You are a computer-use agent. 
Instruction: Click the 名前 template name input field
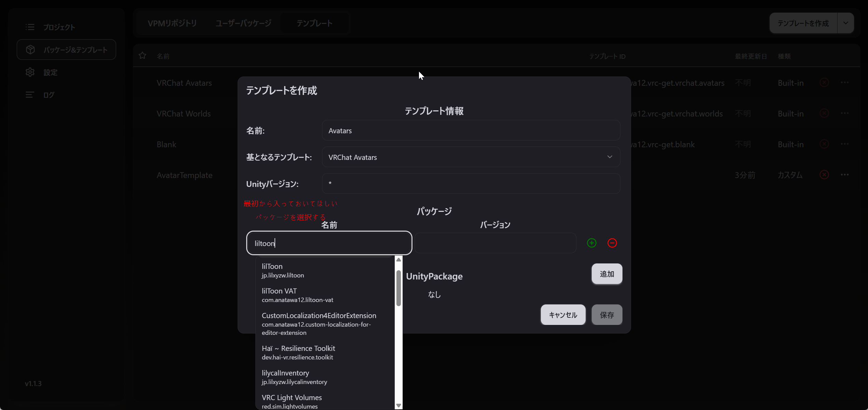tap(471, 131)
